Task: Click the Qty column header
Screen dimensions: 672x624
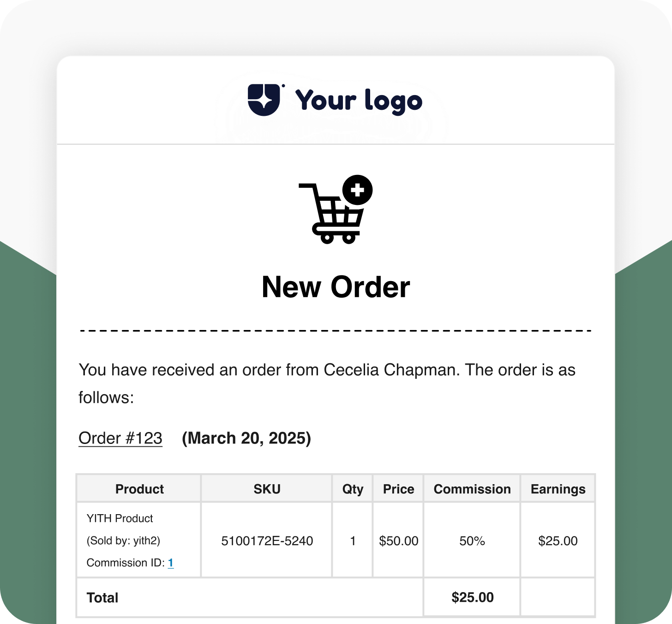Action: 353,489
